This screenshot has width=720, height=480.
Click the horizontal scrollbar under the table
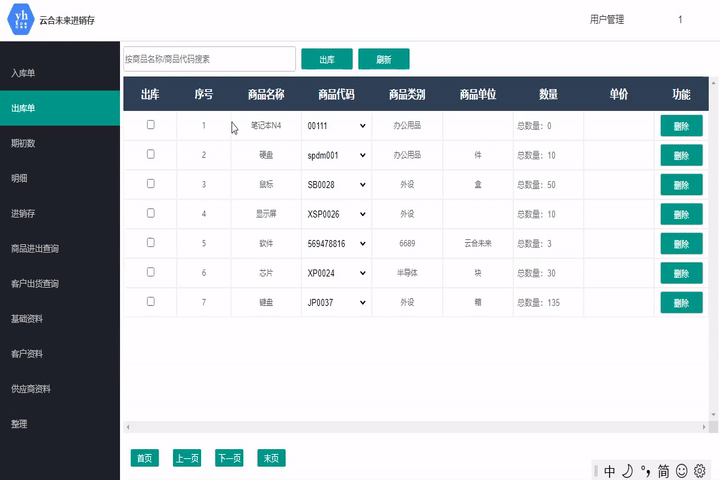click(x=420, y=427)
